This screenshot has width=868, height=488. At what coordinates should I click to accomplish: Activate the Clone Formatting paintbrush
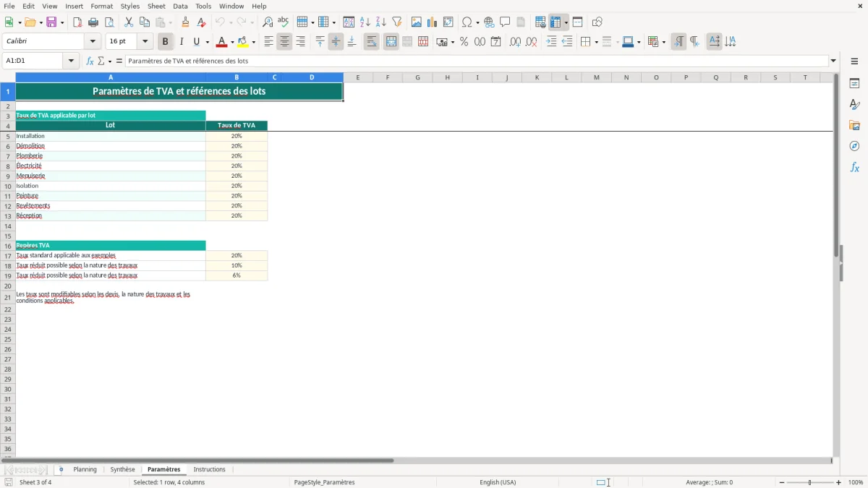186,22
